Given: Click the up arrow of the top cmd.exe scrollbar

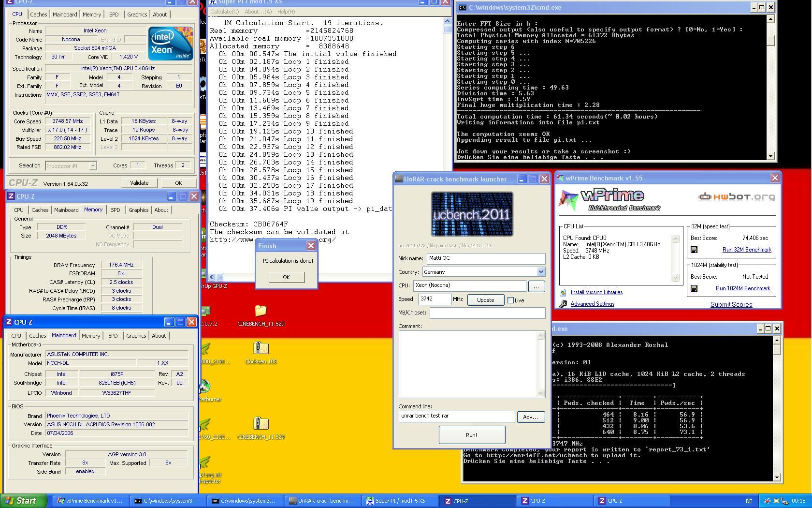Looking at the screenshot, I should click(x=770, y=19).
